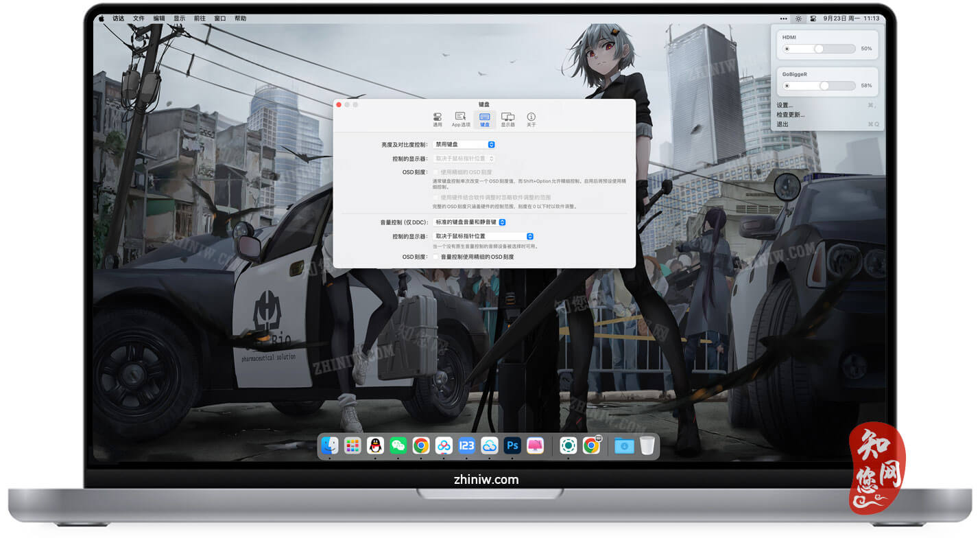
Task: Open Launchpad from the Dock
Action: [x=352, y=446]
